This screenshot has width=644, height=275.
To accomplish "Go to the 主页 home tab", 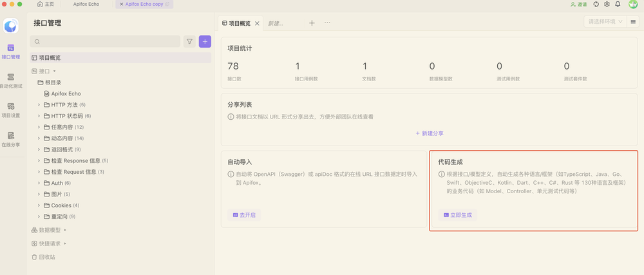I will point(46,4).
